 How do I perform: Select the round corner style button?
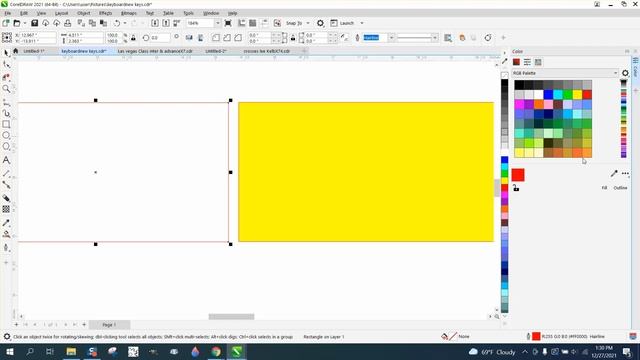(216, 38)
